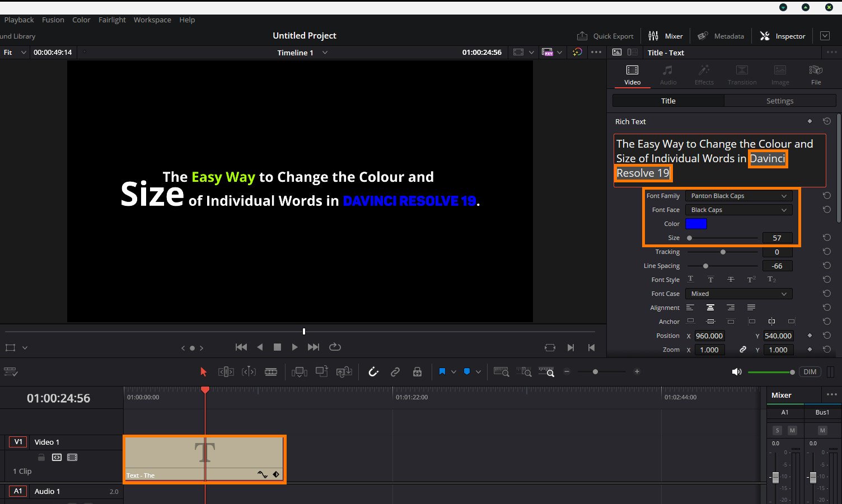Screen dimensions: 842x504
Task: Click the Full Extent Zoom icon
Action: point(501,371)
